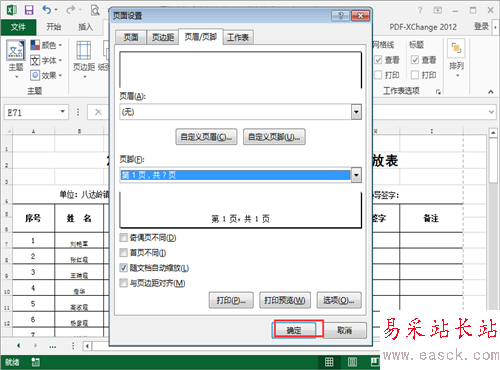Open the Header (页眉) dropdown list
The height and width of the screenshot is (370, 500).
pos(356,112)
